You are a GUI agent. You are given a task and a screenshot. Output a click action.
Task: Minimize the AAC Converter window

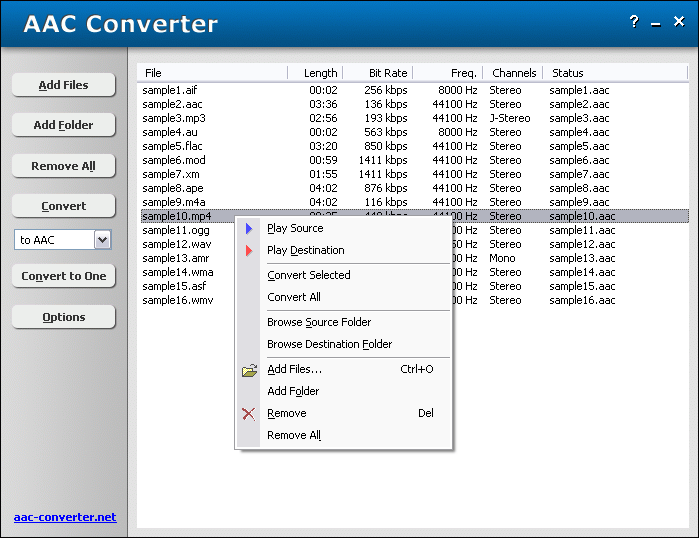click(x=656, y=24)
